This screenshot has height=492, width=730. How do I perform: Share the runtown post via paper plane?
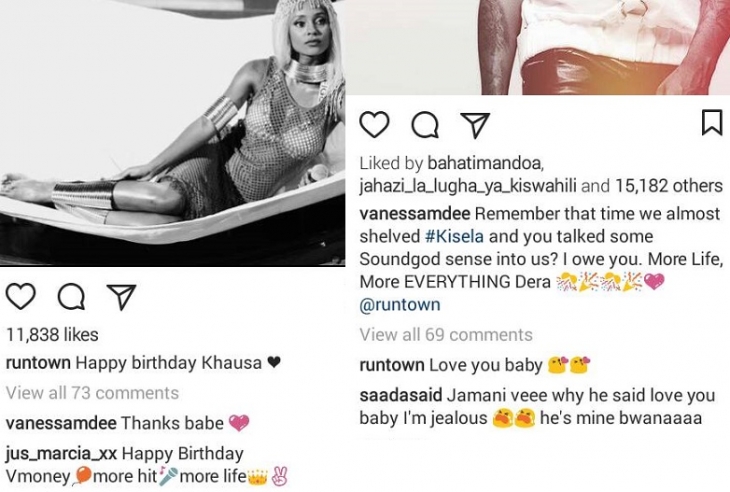coord(121,297)
